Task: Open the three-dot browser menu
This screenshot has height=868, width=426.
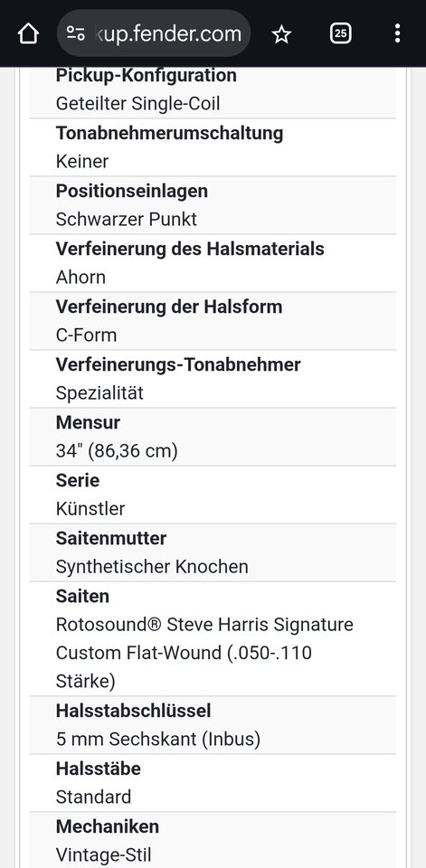Action: coord(397,33)
